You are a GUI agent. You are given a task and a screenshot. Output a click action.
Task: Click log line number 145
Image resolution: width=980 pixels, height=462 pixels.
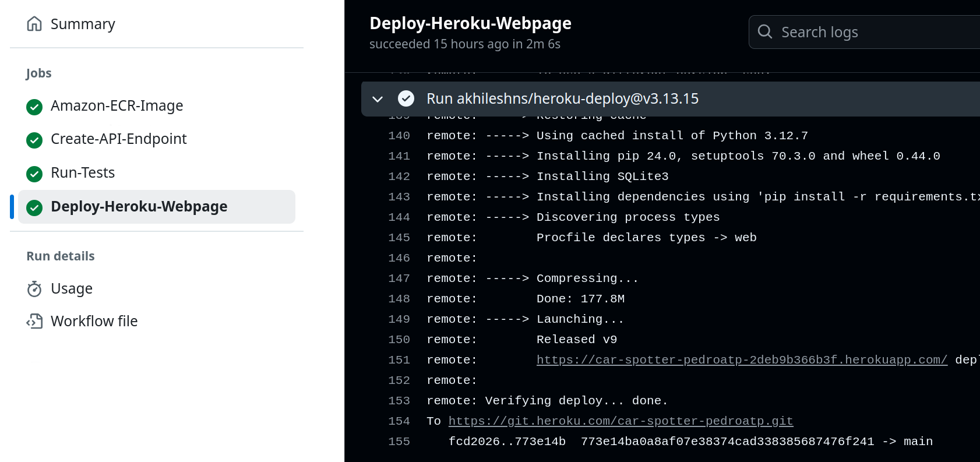point(399,238)
